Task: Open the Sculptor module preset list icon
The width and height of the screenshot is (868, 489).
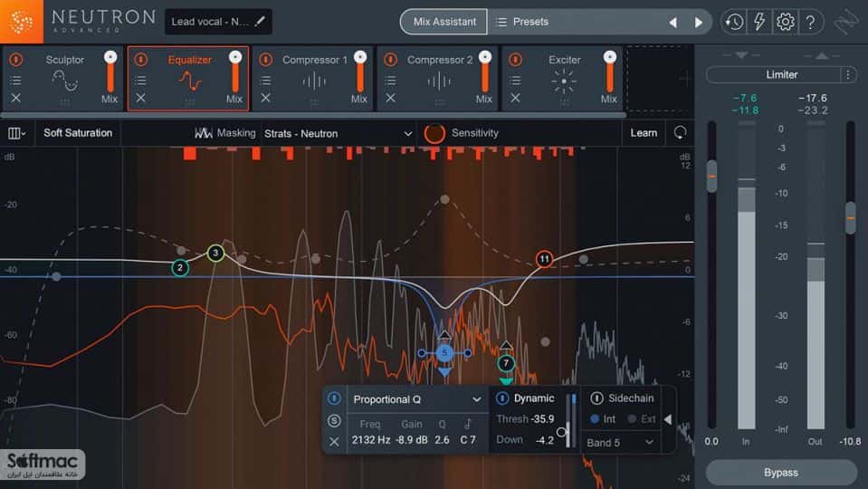Action: tap(16, 81)
